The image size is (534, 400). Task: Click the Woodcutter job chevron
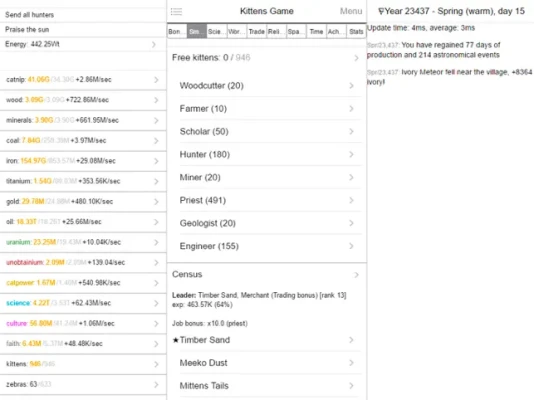[351, 86]
